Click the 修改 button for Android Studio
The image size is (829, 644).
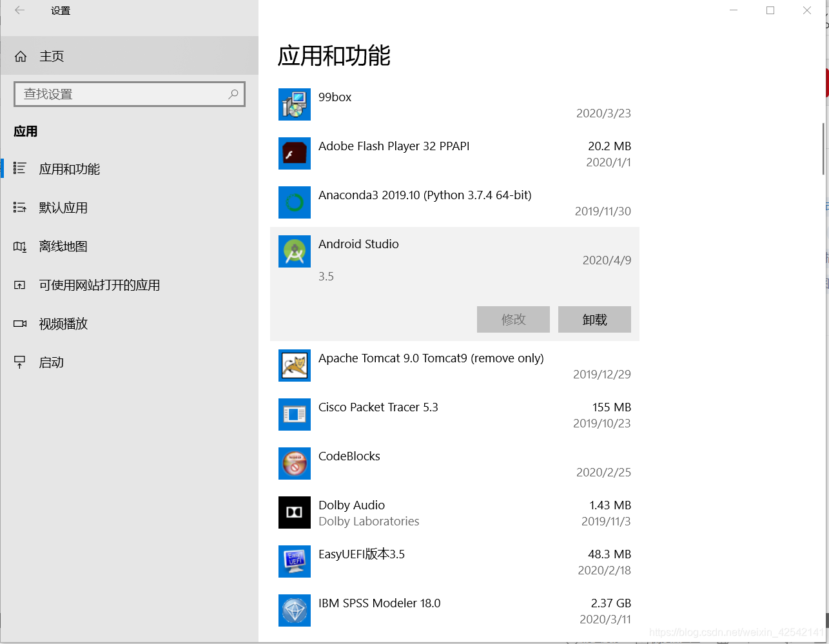[513, 320]
